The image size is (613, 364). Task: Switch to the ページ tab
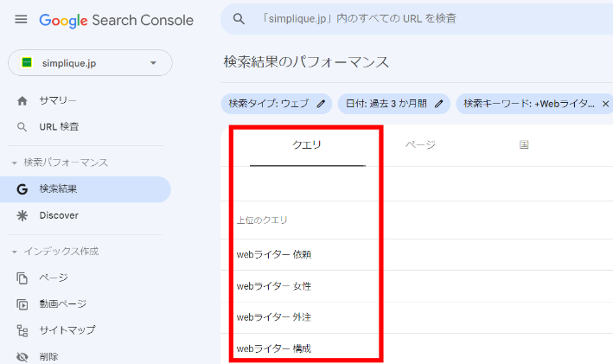click(420, 144)
